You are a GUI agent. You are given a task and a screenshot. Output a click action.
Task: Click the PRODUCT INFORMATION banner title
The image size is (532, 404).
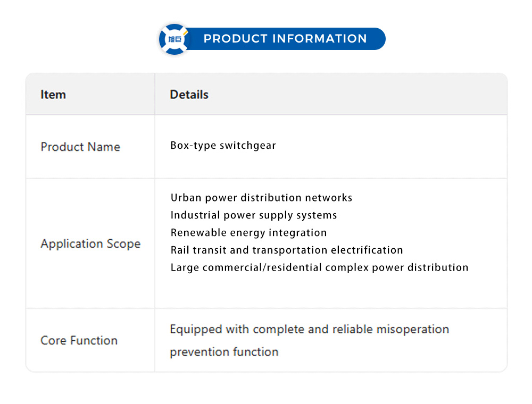pos(285,39)
